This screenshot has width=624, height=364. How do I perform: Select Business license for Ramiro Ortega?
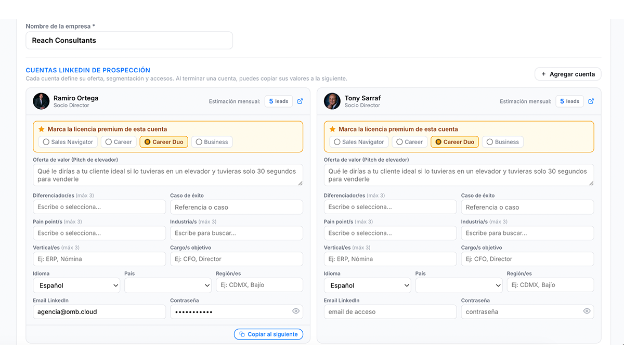(212, 142)
